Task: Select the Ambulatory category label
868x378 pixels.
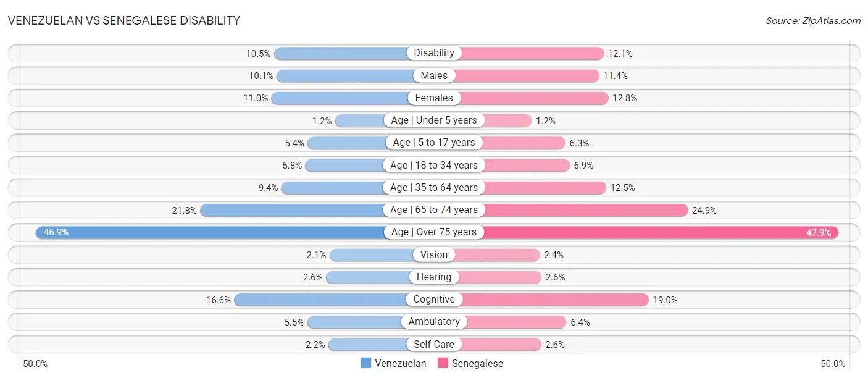Action: (434, 322)
